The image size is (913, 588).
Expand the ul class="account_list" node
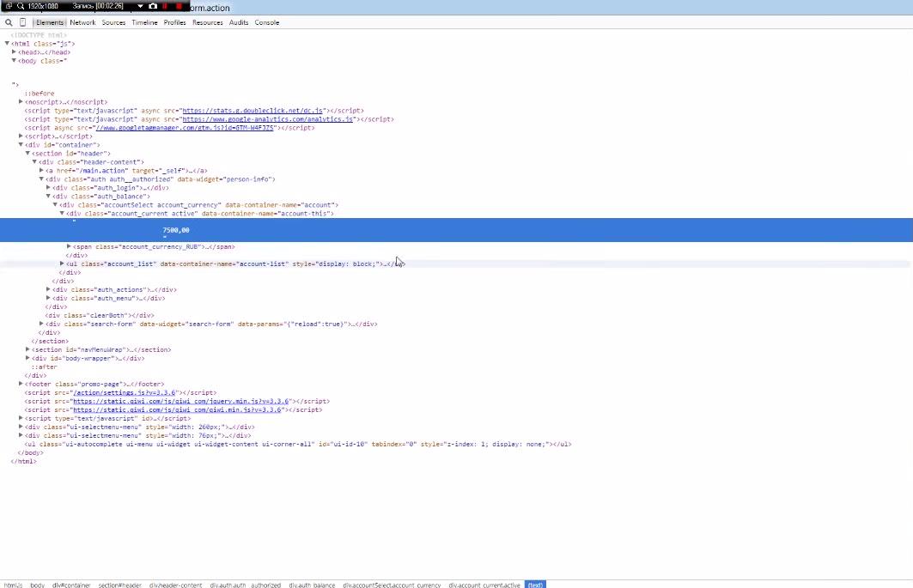63,264
